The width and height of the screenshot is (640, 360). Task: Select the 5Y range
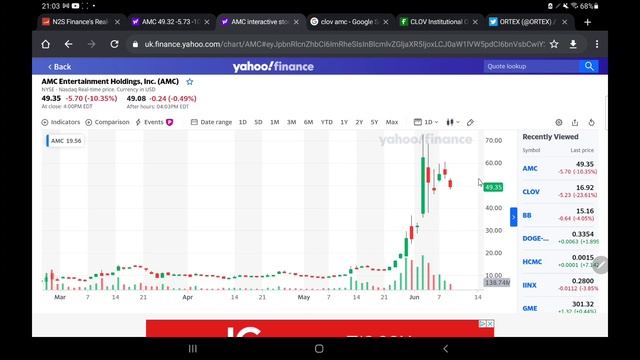(x=374, y=122)
